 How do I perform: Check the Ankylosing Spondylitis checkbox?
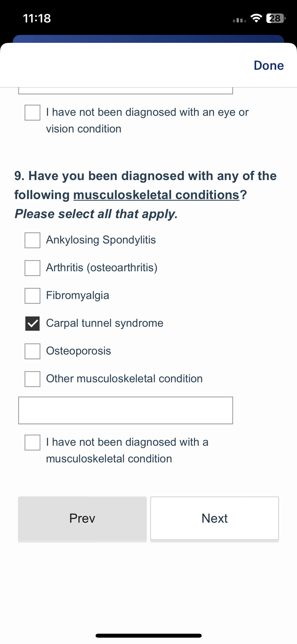pos(32,240)
